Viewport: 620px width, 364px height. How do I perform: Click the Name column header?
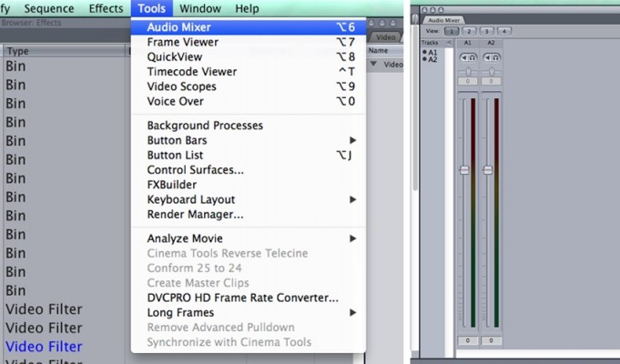tap(385, 51)
